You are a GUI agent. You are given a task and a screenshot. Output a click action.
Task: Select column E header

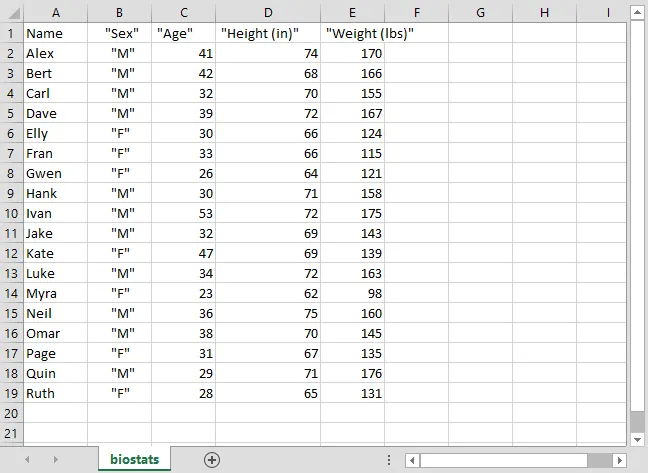353,13
